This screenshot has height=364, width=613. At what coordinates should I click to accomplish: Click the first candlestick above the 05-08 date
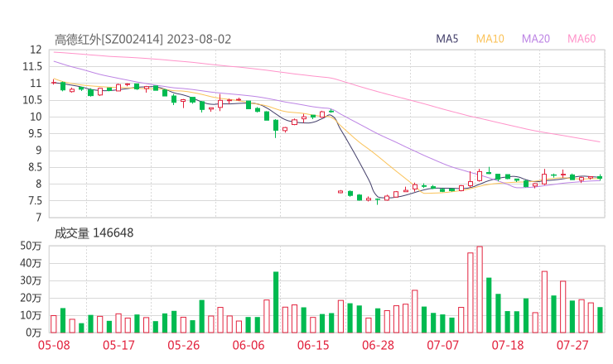pos(54,83)
